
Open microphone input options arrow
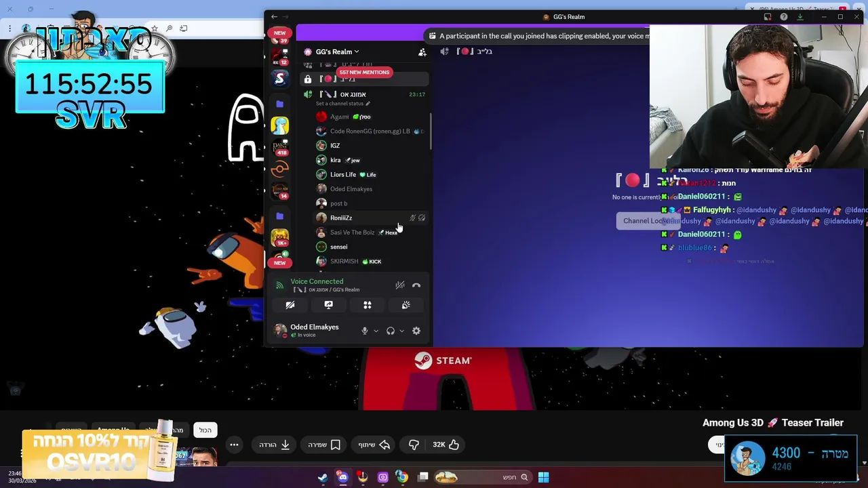pyautogui.click(x=376, y=331)
